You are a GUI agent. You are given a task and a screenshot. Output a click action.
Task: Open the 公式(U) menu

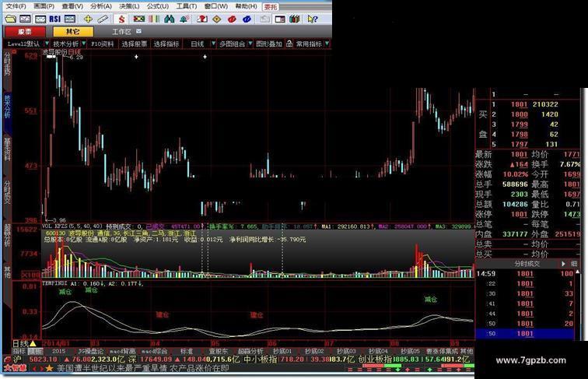tap(158, 6)
